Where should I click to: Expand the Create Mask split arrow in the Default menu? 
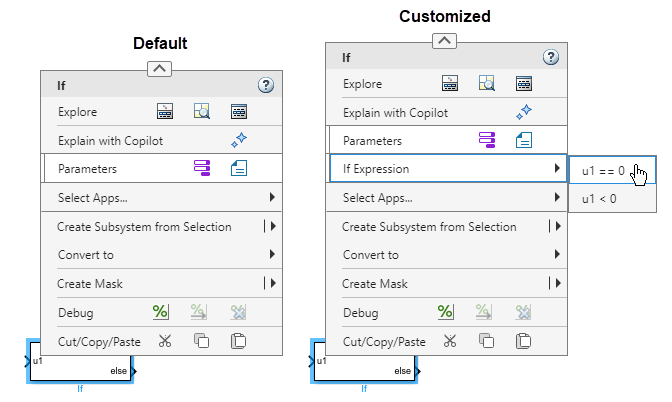[272, 284]
